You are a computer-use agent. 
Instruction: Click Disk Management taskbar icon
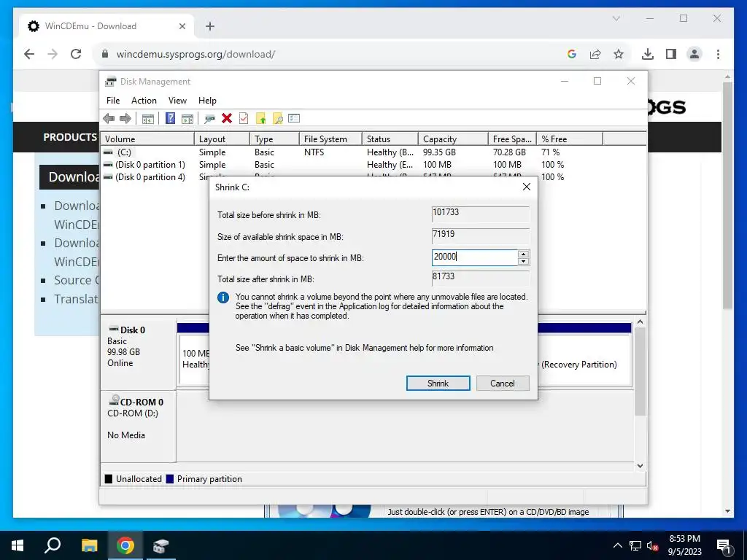click(161, 545)
